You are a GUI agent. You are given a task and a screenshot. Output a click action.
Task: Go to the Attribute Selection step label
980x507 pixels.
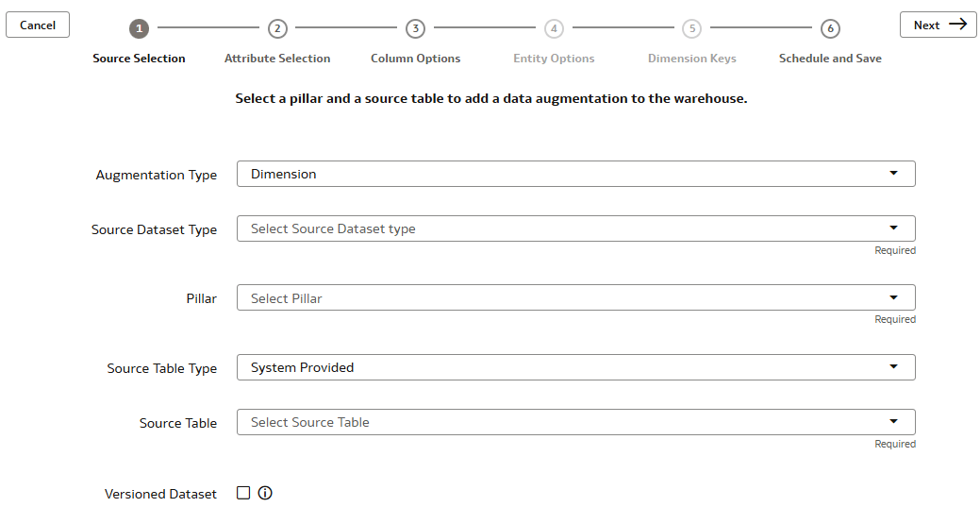pos(277,59)
